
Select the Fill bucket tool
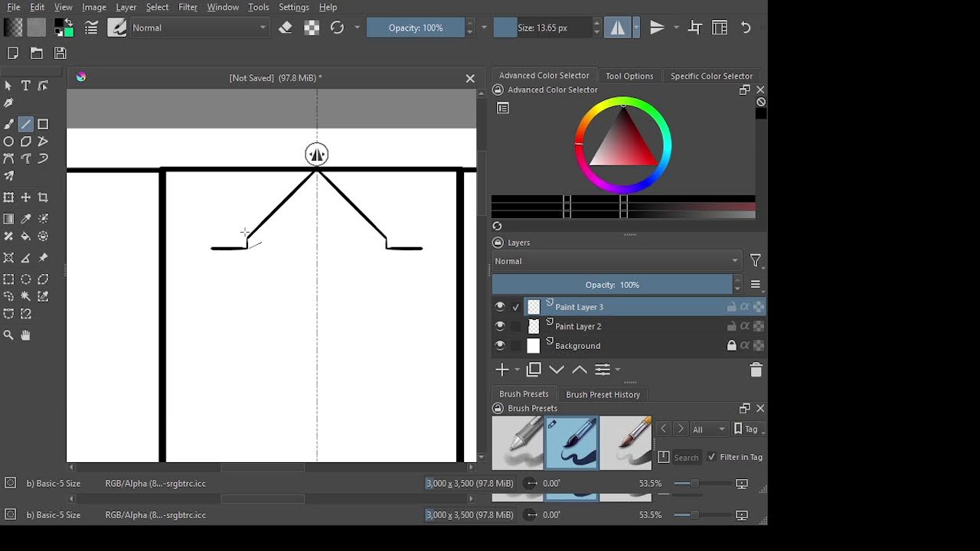(x=26, y=236)
